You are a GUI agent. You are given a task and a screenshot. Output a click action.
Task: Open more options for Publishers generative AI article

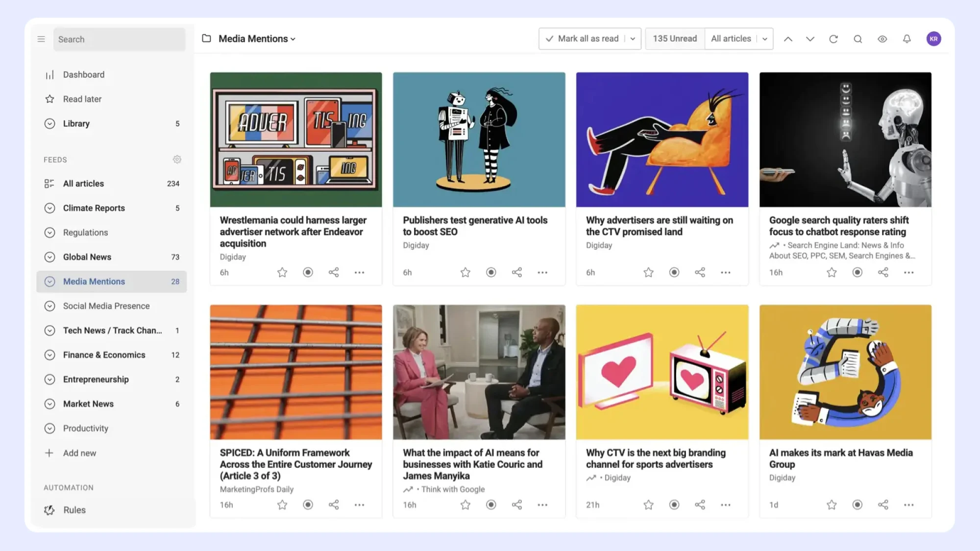pos(542,272)
